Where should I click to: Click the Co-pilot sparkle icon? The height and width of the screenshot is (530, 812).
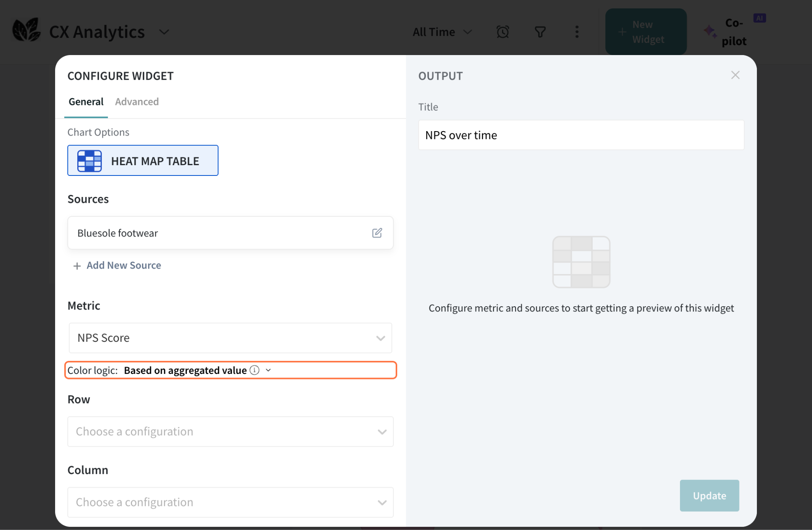click(710, 32)
